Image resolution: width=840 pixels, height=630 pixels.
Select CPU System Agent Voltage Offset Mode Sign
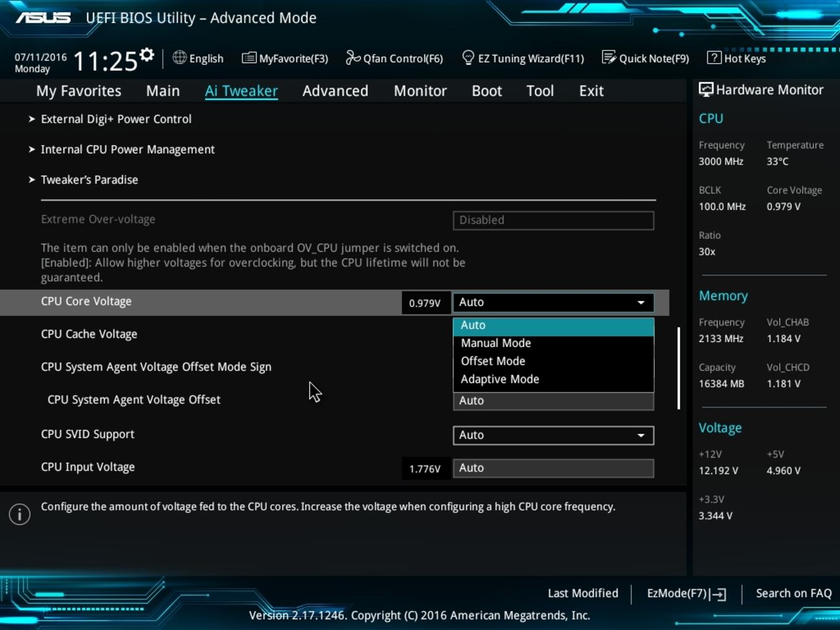(156, 367)
